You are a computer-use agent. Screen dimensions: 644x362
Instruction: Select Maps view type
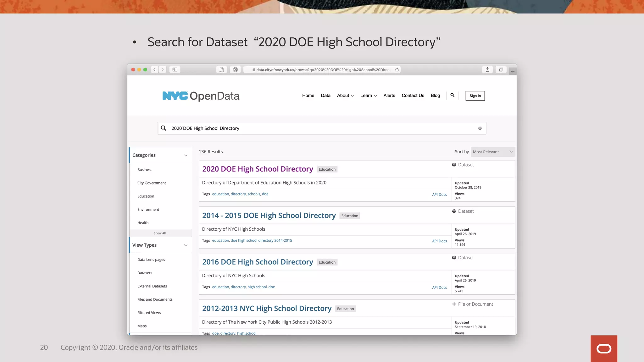coord(142,326)
